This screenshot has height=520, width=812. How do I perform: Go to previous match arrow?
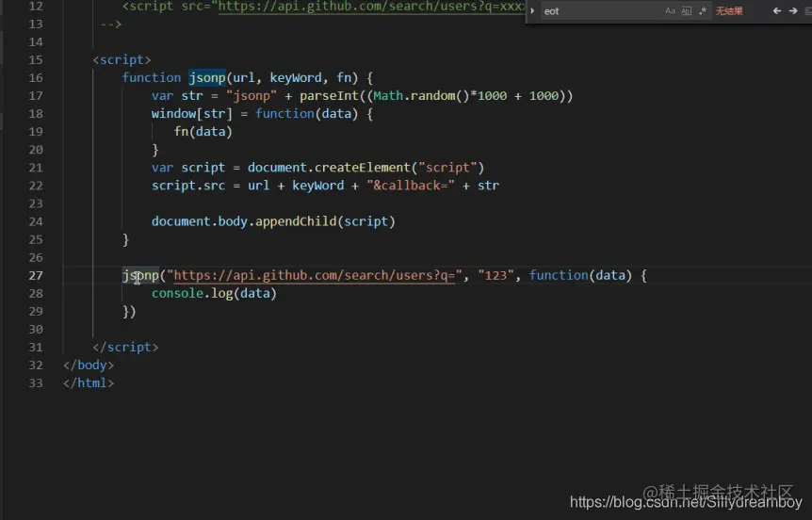pos(777,11)
